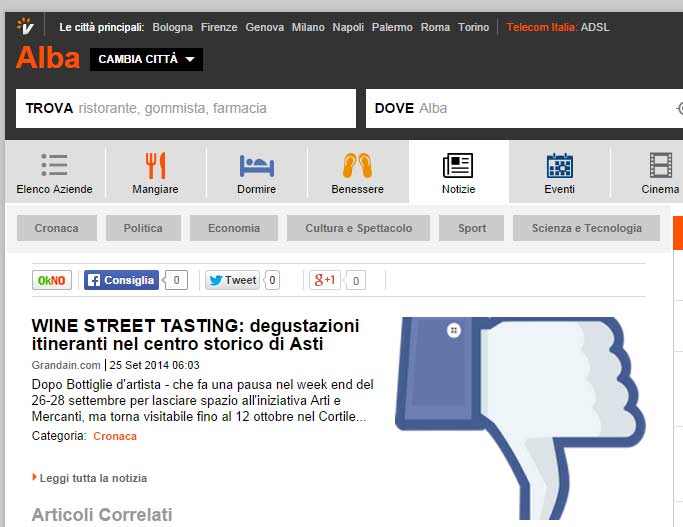Open the Cultura e Spettacolo tab
This screenshot has width=683, height=527.
358,228
